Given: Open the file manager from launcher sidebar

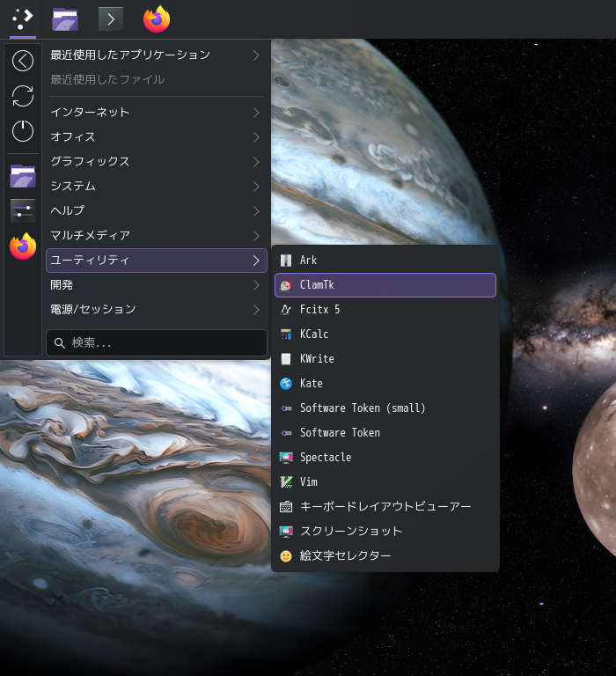Looking at the screenshot, I should click(x=23, y=176).
